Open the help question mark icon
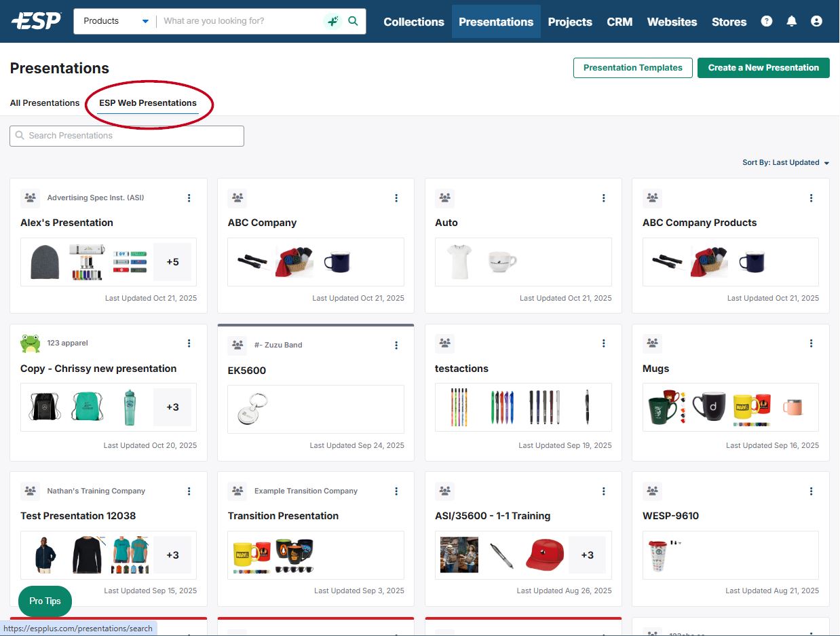This screenshot has height=636, width=840. 767,21
